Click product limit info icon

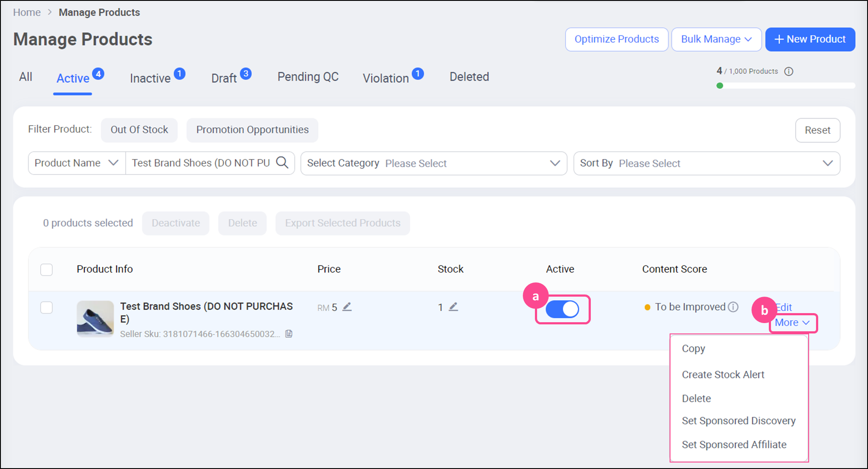click(x=789, y=71)
